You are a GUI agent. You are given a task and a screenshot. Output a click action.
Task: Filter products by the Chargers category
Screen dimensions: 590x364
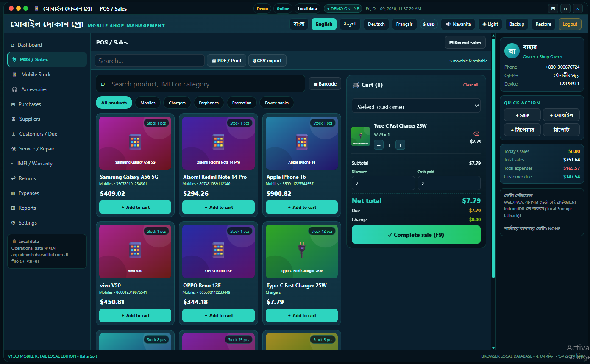177,103
